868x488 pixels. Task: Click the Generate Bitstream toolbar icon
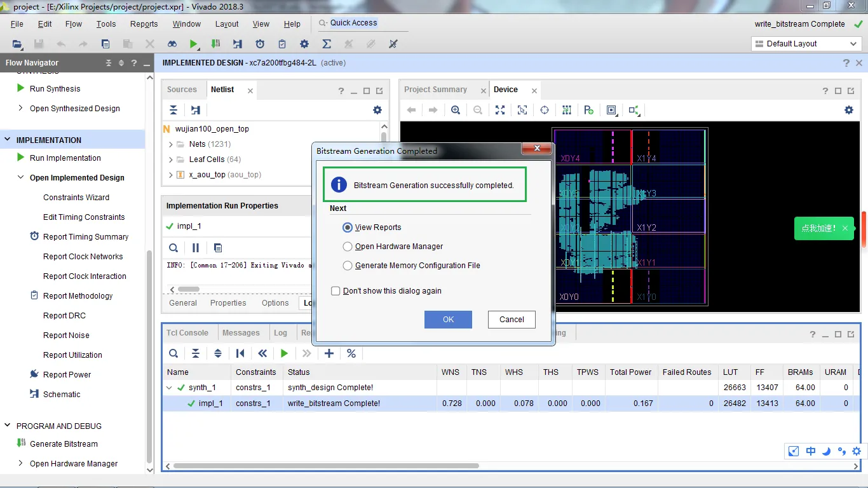point(215,44)
